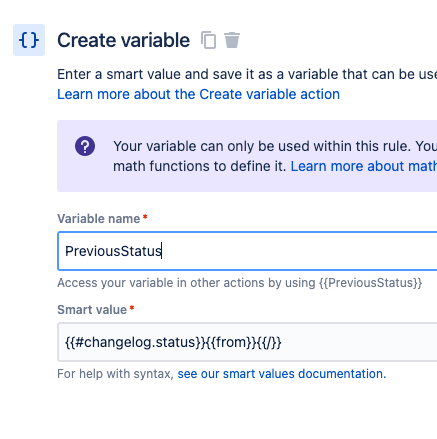Click the description starting Enter a smart value
Viewport: 437px width, 439px height.
[247, 74]
